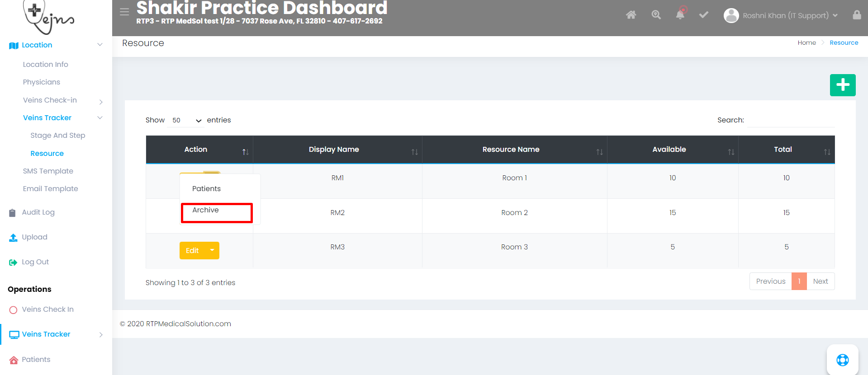The height and width of the screenshot is (375, 868).
Task: Open the notifications bell icon
Action: pyautogui.click(x=680, y=15)
